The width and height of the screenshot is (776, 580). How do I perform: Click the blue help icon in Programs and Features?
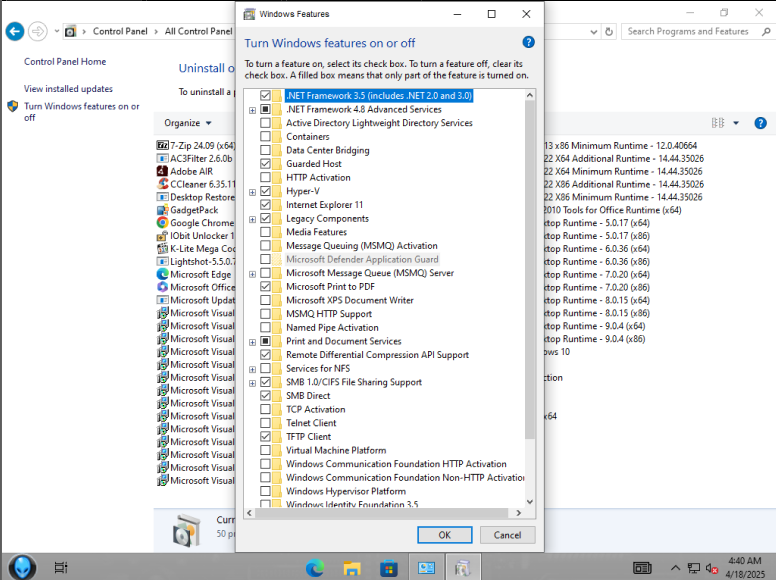pyautogui.click(x=760, y=123)
